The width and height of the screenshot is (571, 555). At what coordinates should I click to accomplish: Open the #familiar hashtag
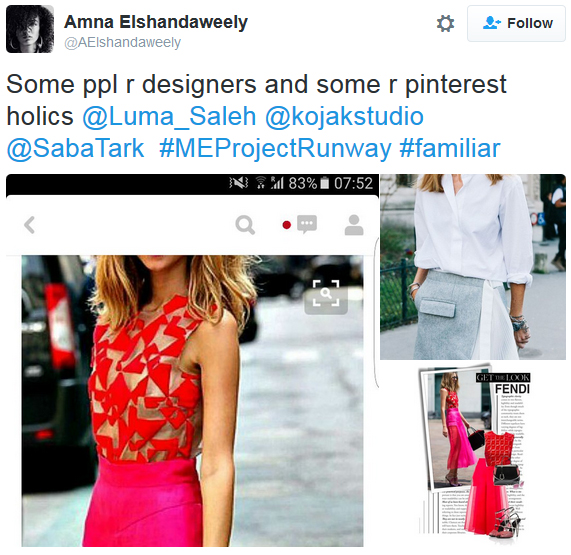coord(450,148)
